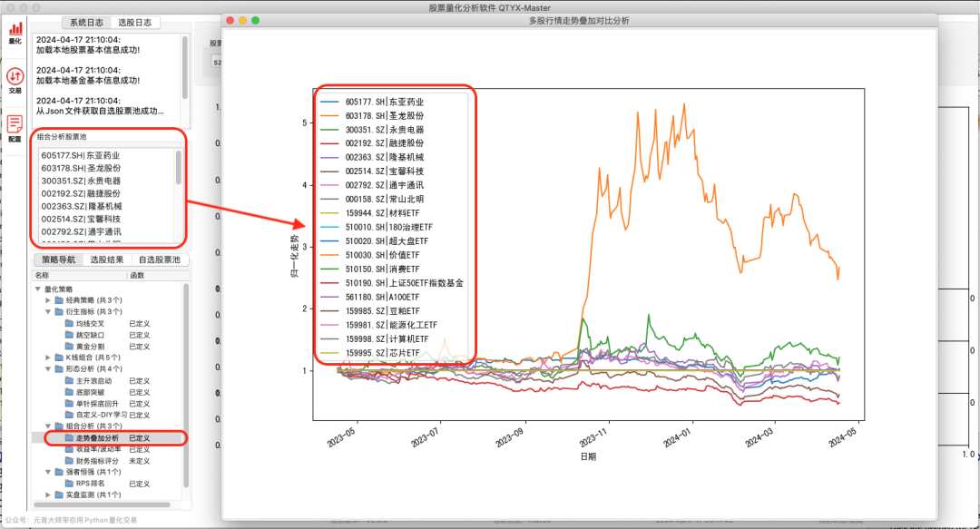Collapse the 组合分析 (共3个) node

[48, 426]
